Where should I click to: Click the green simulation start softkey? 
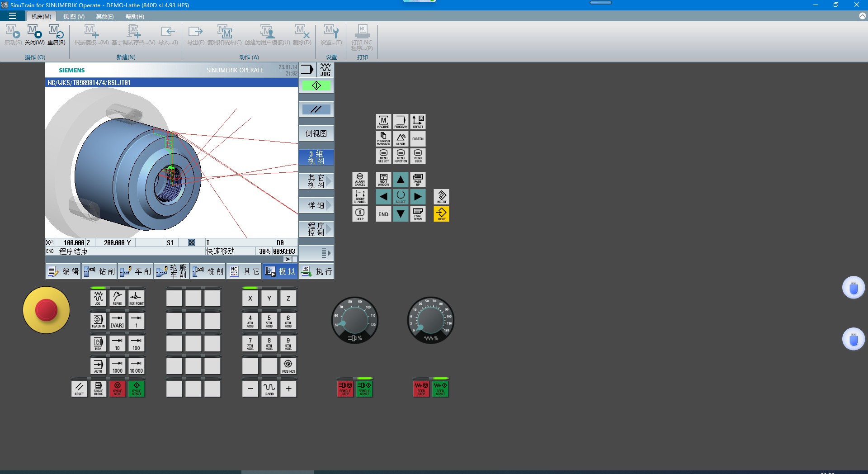pyautogui.click(x=316, y=85)
